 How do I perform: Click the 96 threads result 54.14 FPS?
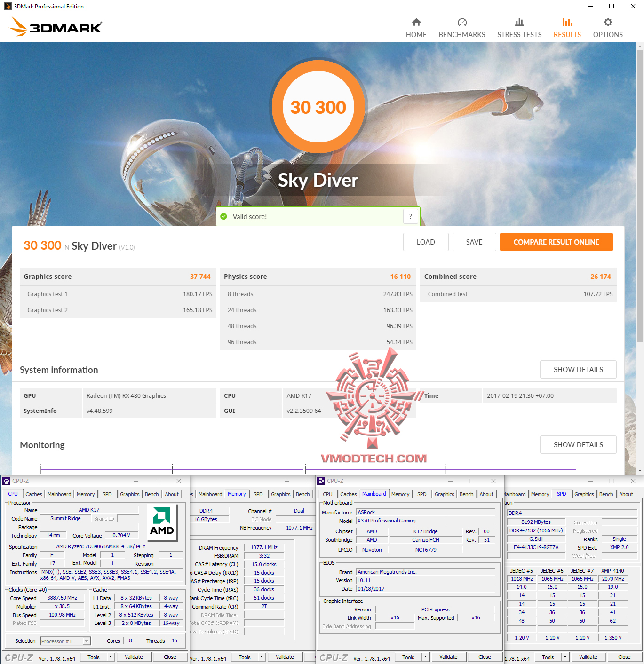(399, 342)
